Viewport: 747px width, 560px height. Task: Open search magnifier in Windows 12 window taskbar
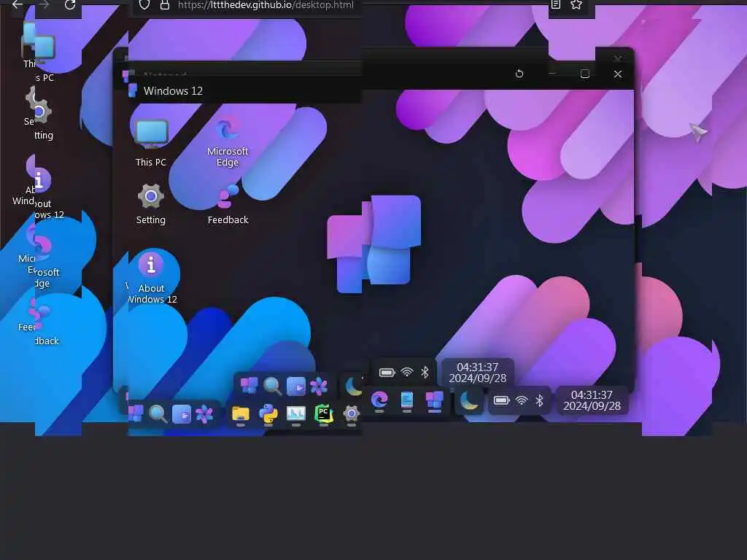click(273, 386)
